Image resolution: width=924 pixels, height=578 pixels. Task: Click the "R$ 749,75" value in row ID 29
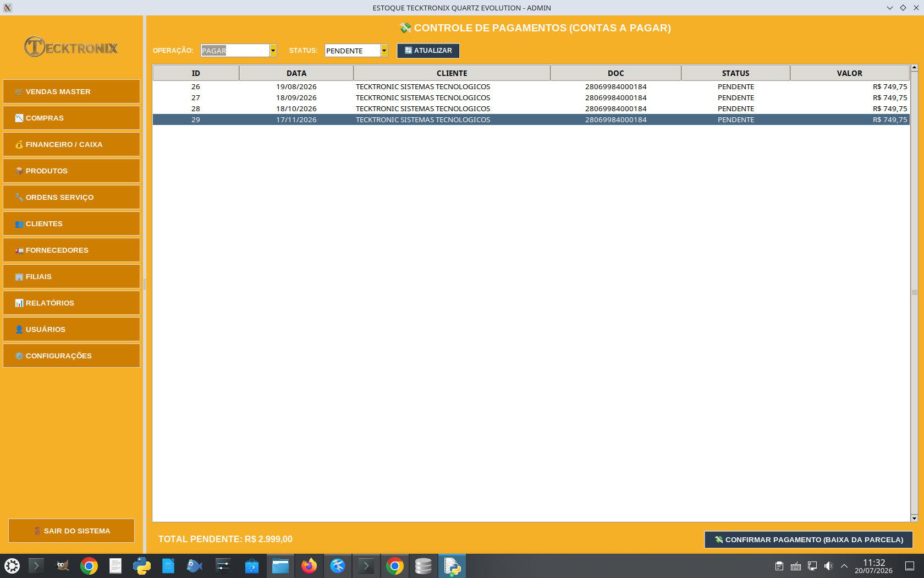click(890, 119)
